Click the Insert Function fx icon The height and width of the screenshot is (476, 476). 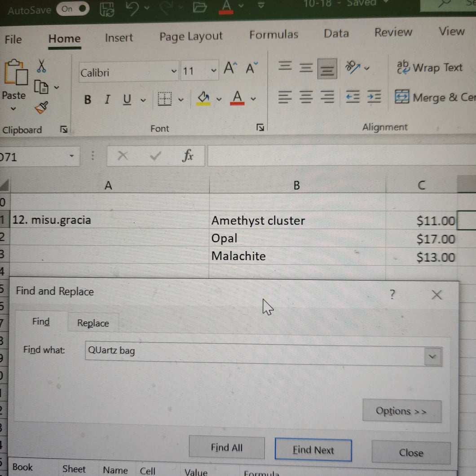click(x=188, y=155)
